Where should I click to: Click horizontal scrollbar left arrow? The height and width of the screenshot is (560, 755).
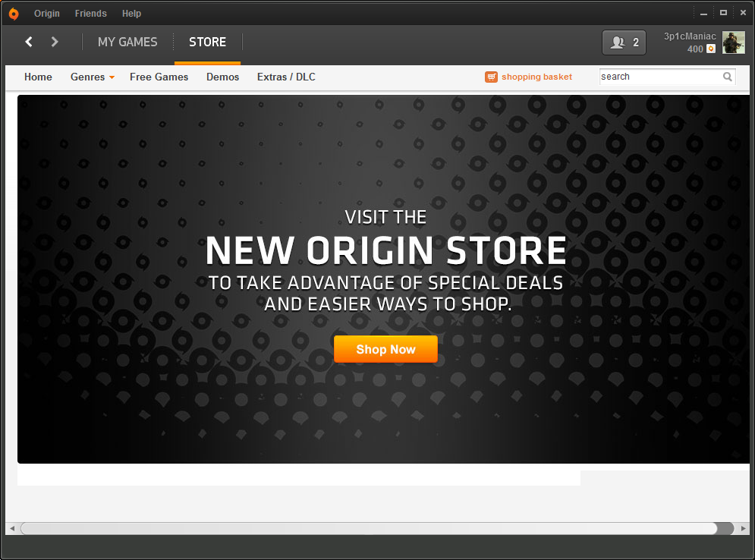[x=12, y=528]
